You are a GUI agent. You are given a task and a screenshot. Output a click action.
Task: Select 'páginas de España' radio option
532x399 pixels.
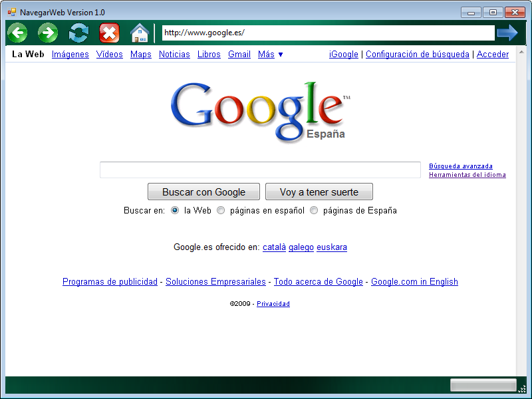314,210
